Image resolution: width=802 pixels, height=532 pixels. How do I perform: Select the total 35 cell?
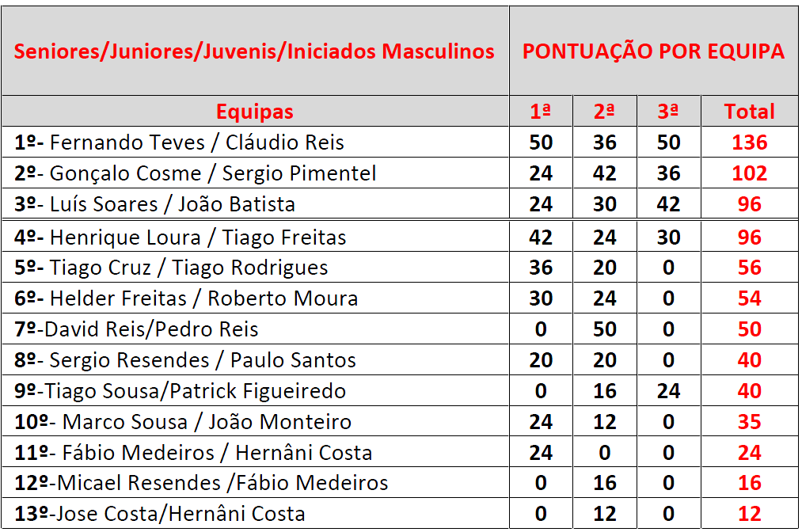(x=749, y=421)
